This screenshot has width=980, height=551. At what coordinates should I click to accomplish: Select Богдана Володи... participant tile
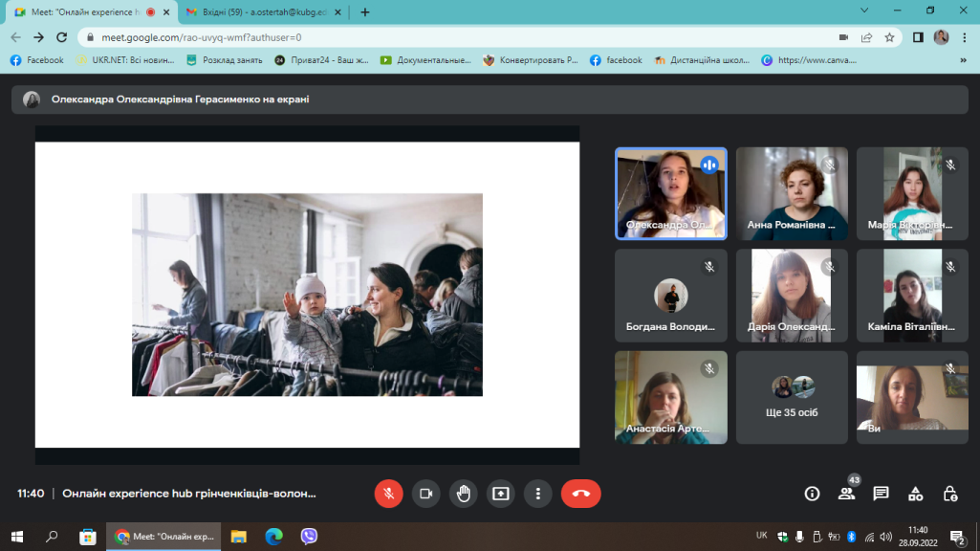point(670,296)
